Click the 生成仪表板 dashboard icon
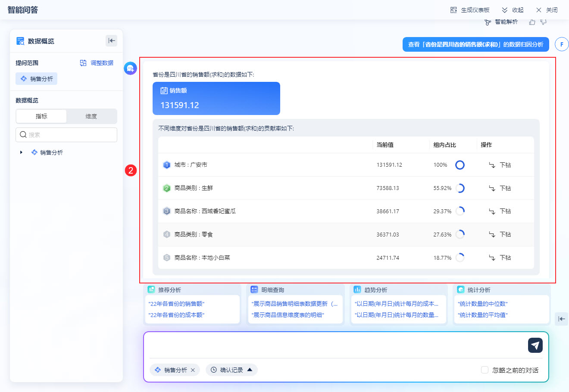The image size is (569, 392). [x=453, y=10]
